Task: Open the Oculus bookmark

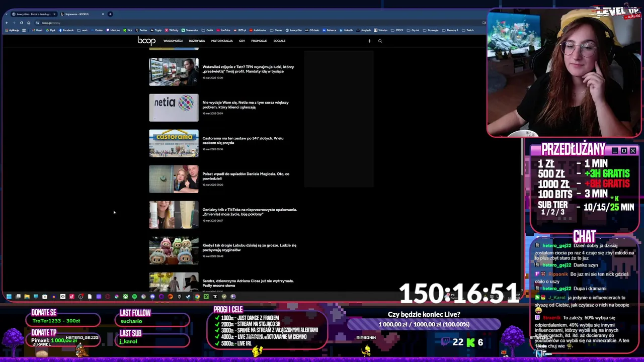Action: (x=97, y=30)
